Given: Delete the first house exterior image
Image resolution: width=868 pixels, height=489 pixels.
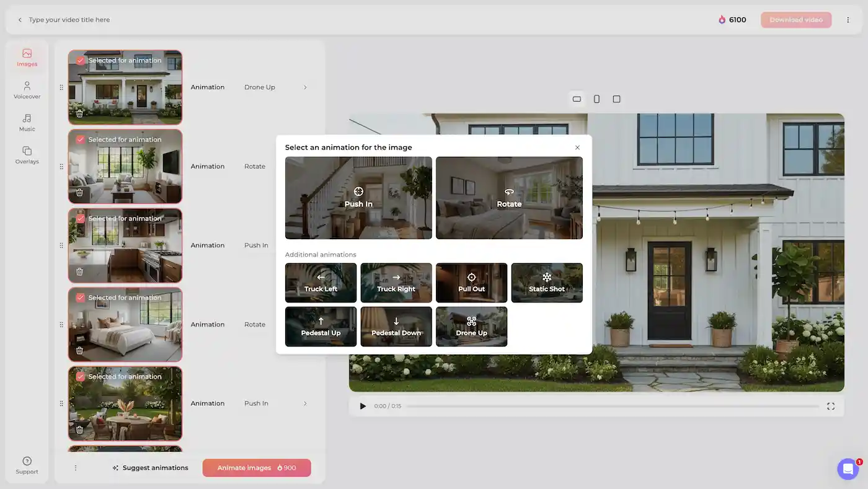Looking at the screenshot, I should click(79, 113).
